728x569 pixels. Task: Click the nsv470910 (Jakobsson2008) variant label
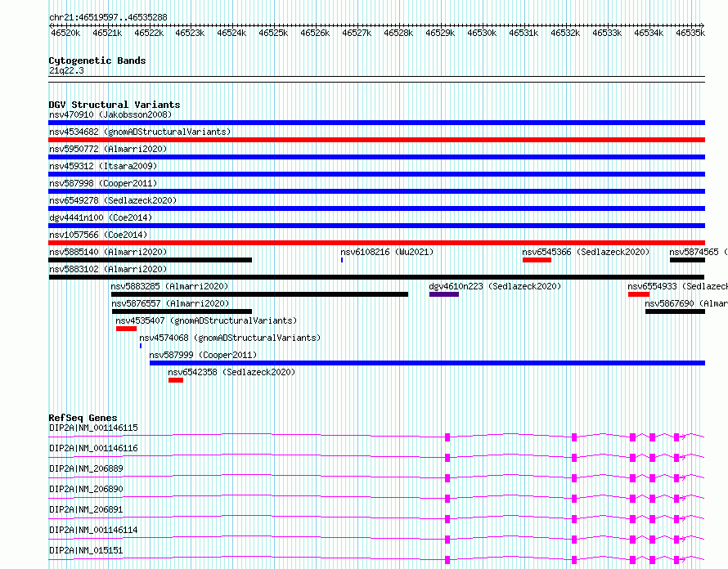click(x=110, y=114)
